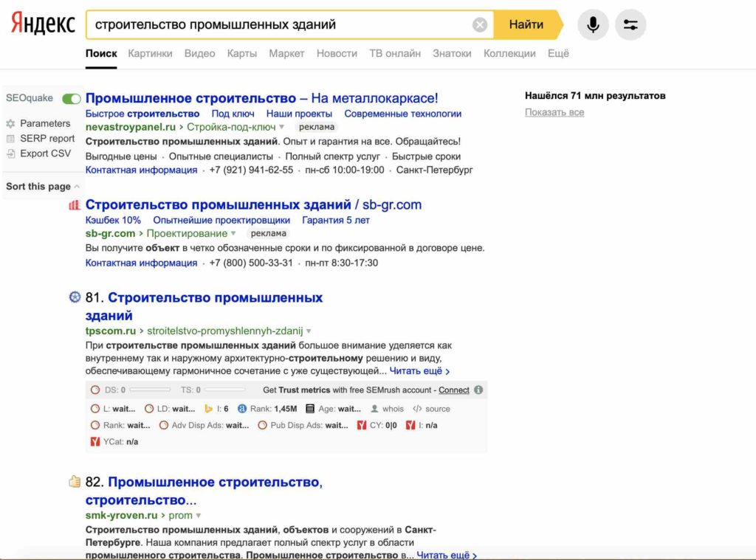Screen dimensions: 756x560
Task: Click the L parameter SEMrush icon
Action: 95,409
